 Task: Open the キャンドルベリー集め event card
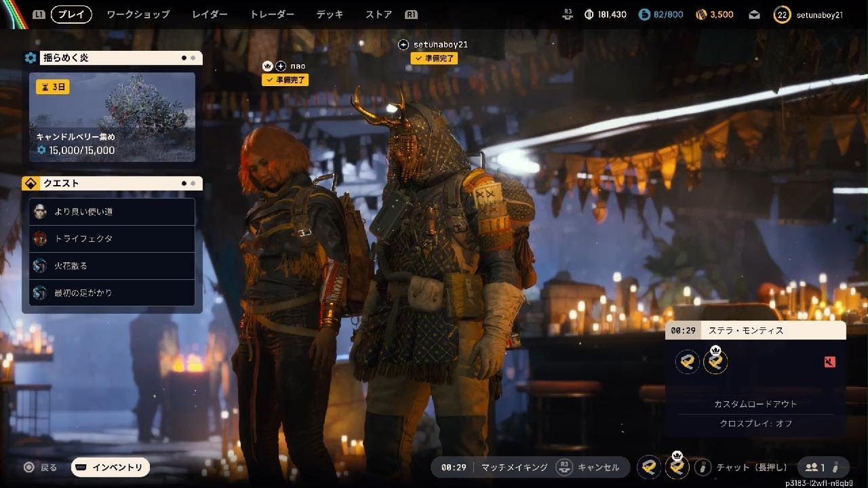click(x=112, y=117)
